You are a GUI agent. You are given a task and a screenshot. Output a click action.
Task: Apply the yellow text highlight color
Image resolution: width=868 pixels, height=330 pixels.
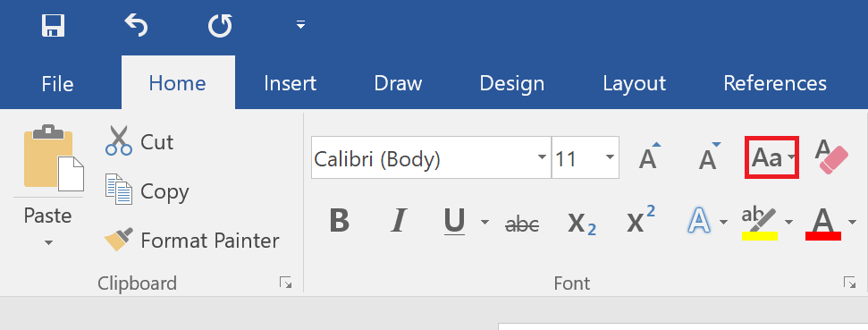[x=760, y=224]
